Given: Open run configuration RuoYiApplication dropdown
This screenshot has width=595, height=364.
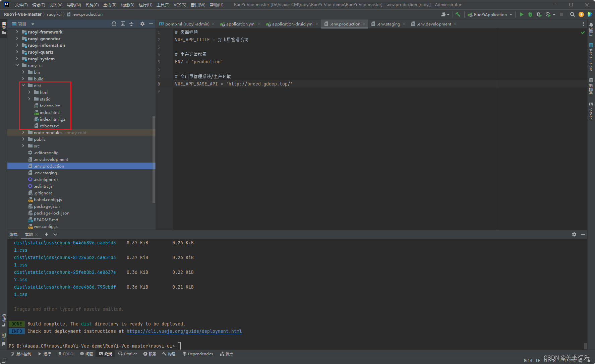Looking at the screenshot, I should click(490, 14).
